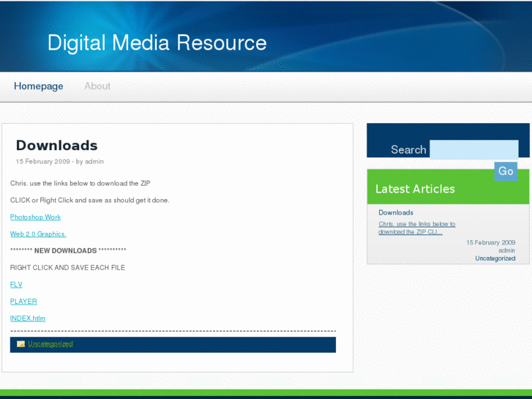This screenshot has width=532, height=399.
Task: Click the Search label text
Action: pos(408,150)
